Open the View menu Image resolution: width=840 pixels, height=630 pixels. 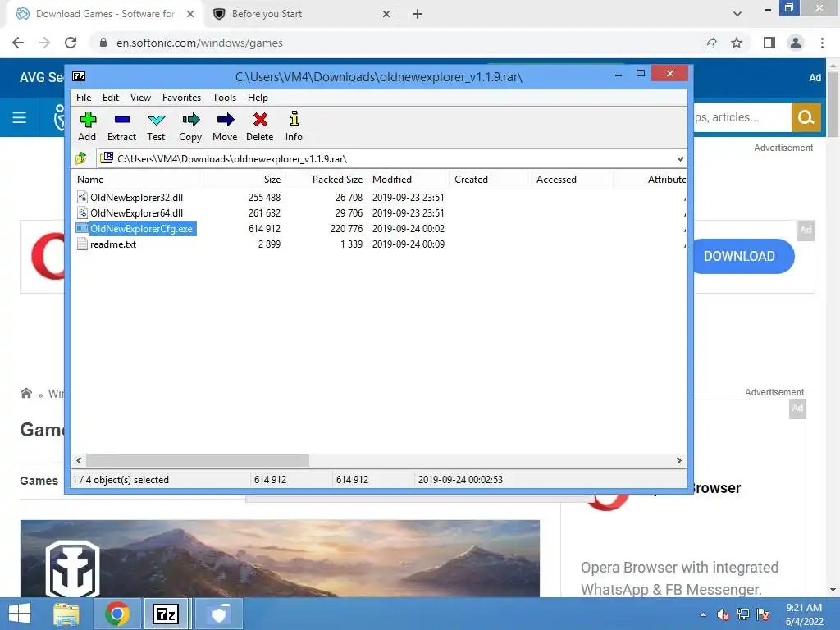pos(140,98)
